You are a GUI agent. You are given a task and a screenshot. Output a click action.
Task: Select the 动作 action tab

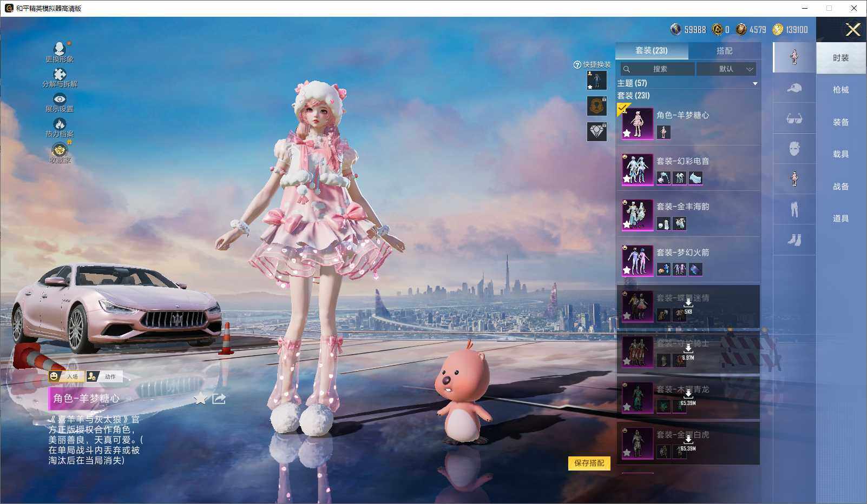pyautogui.click(x=104, y=376)
